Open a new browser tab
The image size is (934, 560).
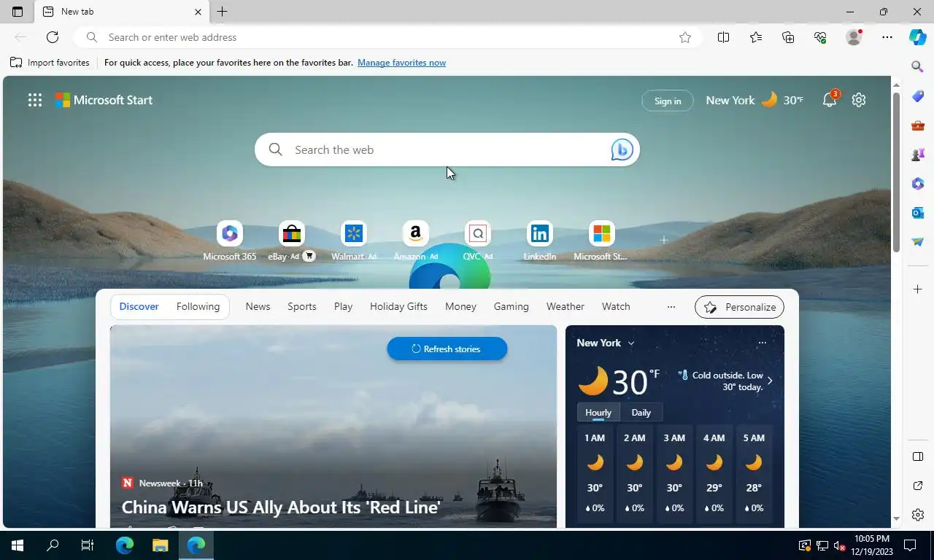223,12
